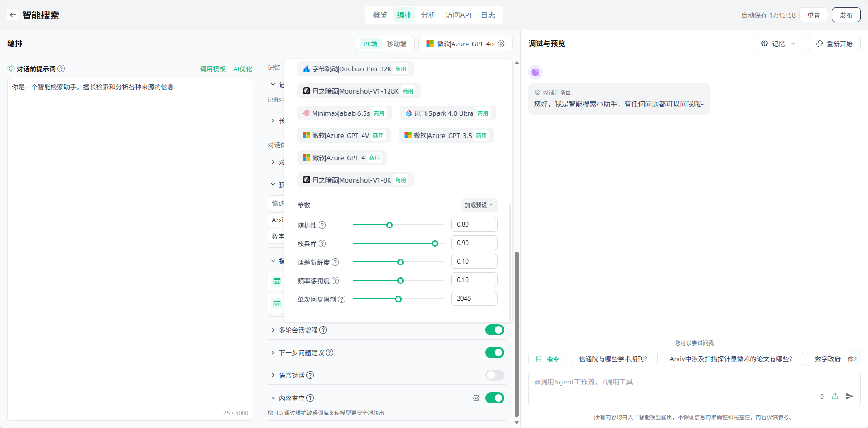Click the AI优化 link

[243, 69]
